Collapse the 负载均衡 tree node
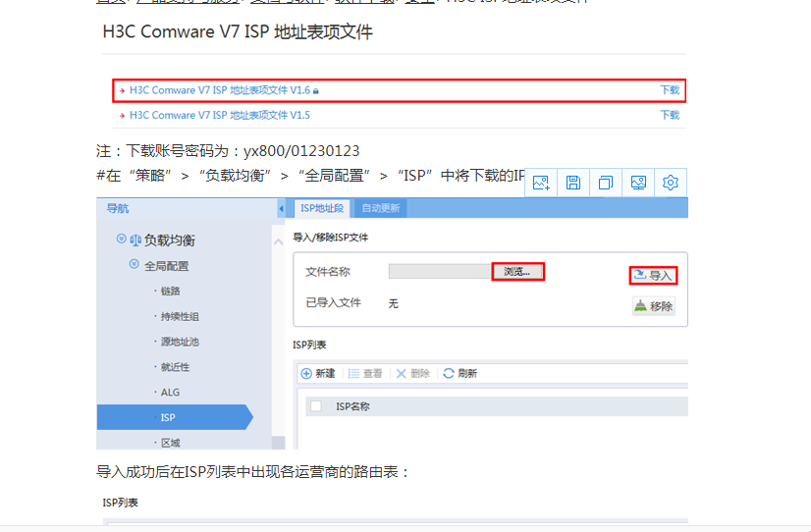 tap(121, 239)
